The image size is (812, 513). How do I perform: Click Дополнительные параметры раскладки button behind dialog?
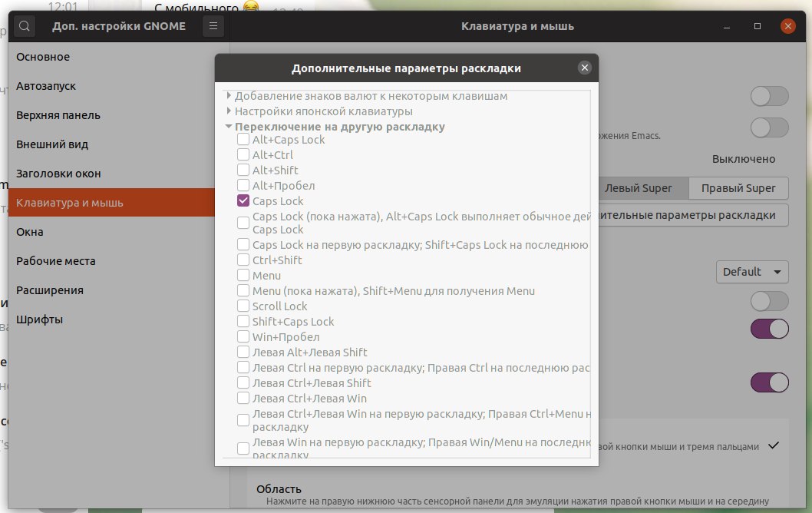693,215
